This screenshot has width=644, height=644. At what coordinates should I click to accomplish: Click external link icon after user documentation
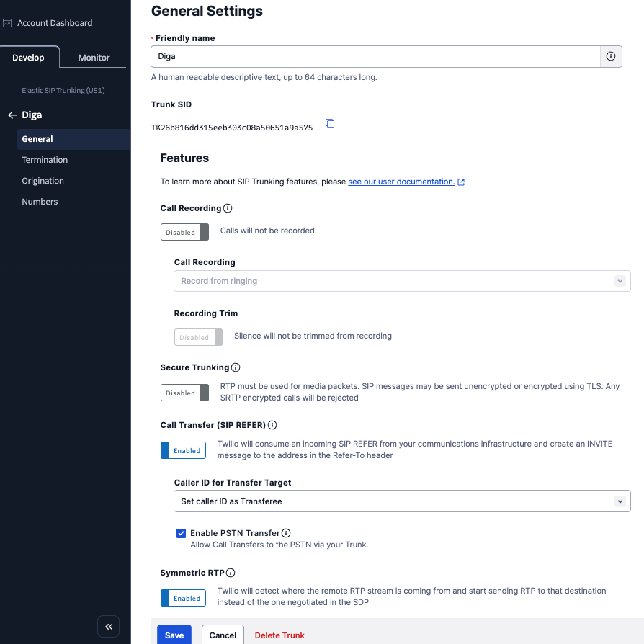461,182
